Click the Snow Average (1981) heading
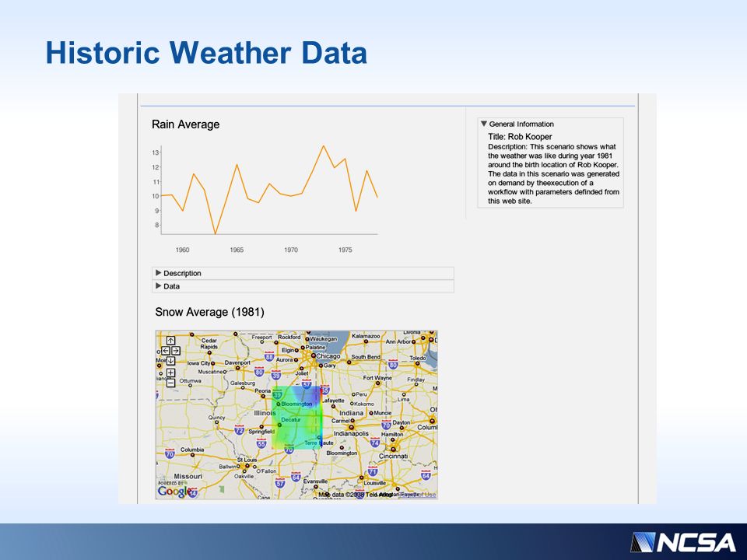 pos(209,312)
